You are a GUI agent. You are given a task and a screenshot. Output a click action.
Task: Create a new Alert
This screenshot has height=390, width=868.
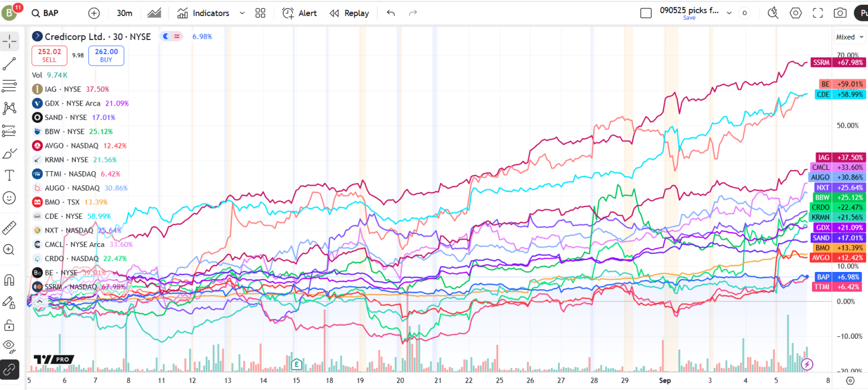[300, 13]
